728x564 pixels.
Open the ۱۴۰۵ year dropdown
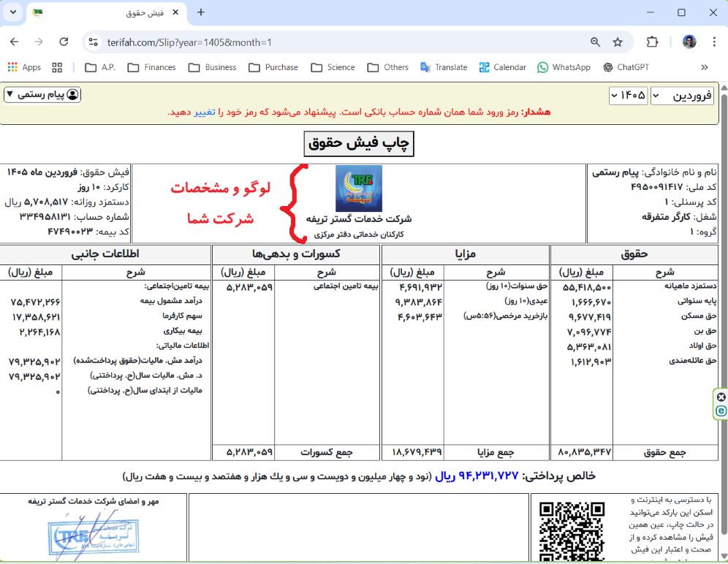[628, 96]
